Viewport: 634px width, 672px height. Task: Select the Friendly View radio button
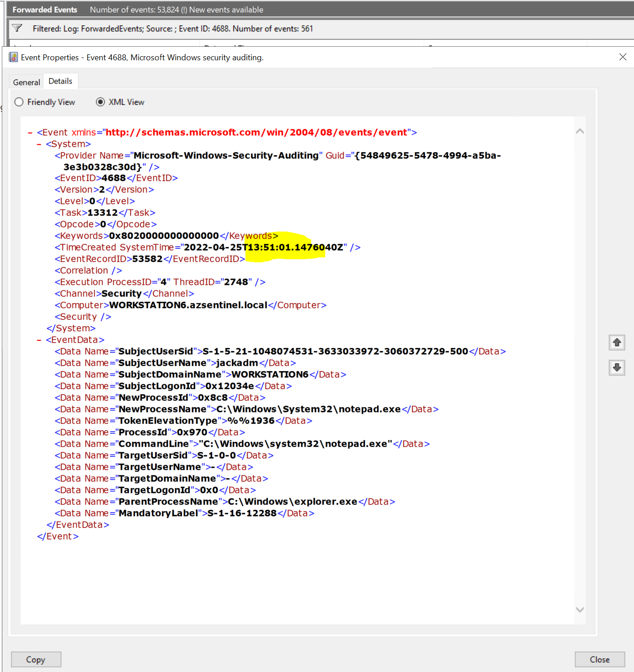[x=19, y=102]
